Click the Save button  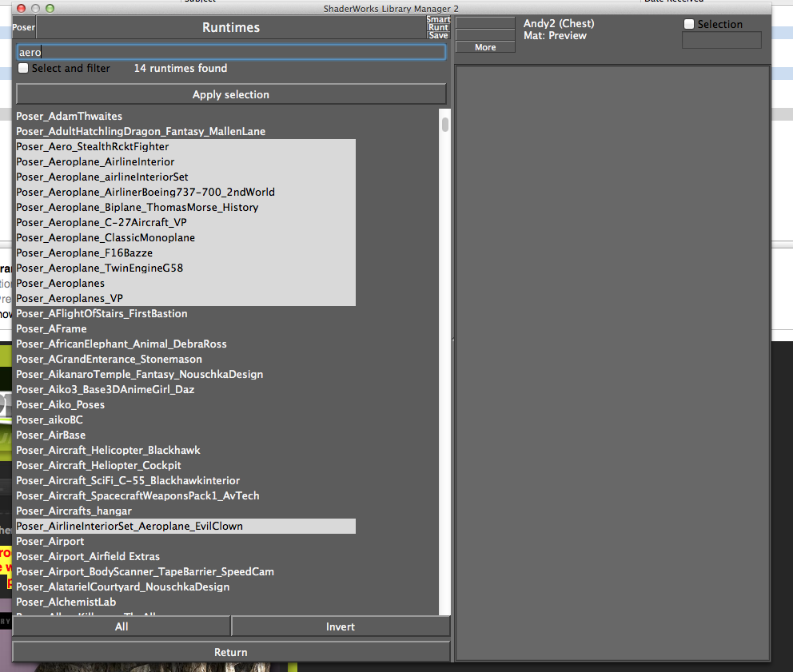click(438, 35)
